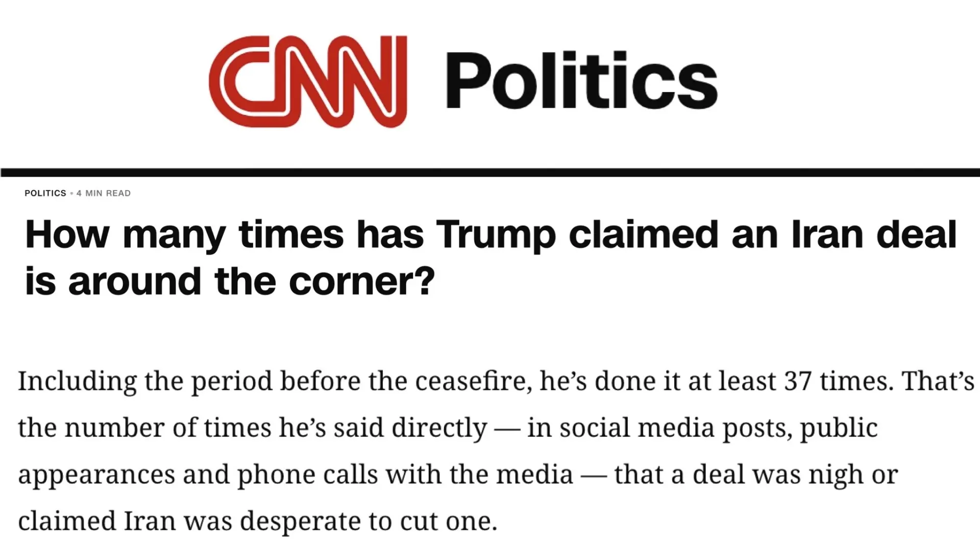Open the Politics section header title
980x552 pixels.
(582, 81)
